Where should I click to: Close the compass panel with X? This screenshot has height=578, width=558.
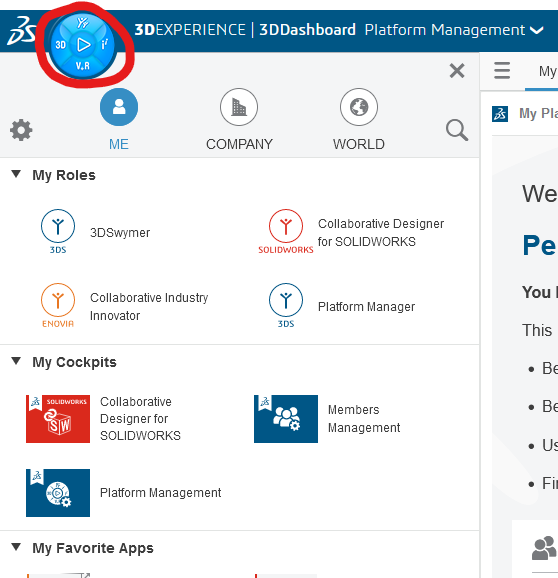457,70
